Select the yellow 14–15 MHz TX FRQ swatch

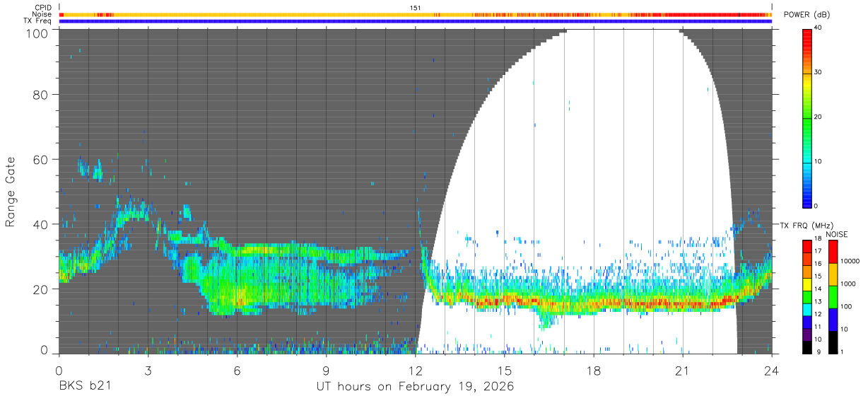point(807,283)
